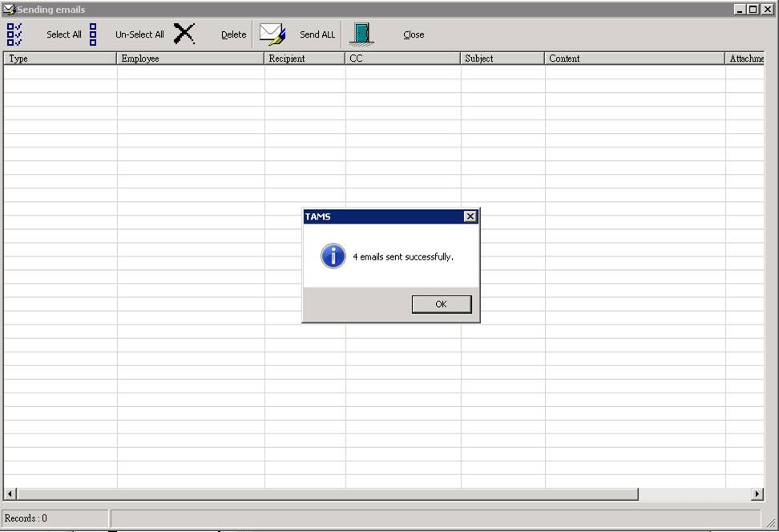Viewport: 779px width, 532px height.
Task: Click the CC column header
Action: coord(403,58)
